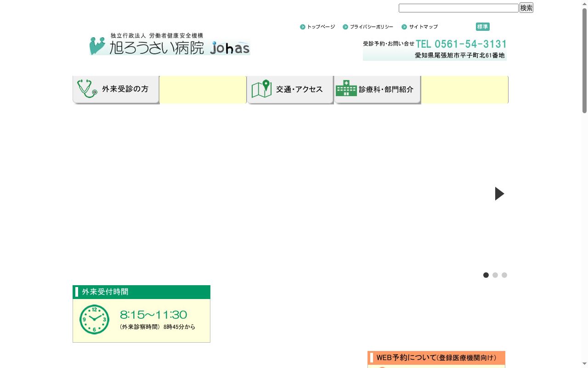The width and height of the screenshot is (588, 368).
Task: Select the third slideshow dot
Action: [x=504, y=275]
